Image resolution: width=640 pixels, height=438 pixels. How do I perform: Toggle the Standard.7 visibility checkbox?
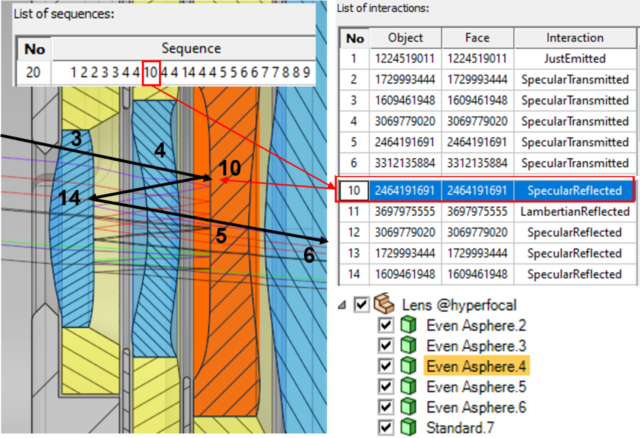point(387,428)
